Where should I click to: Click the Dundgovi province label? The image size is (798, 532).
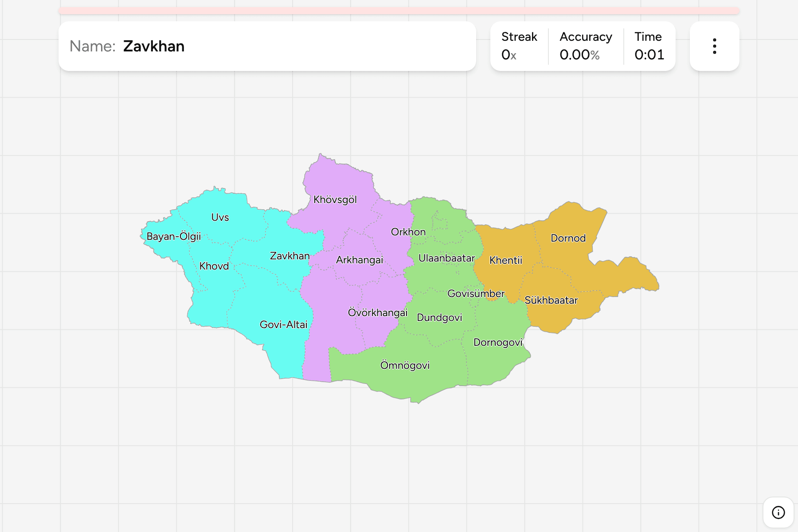(x=439, y=317)
